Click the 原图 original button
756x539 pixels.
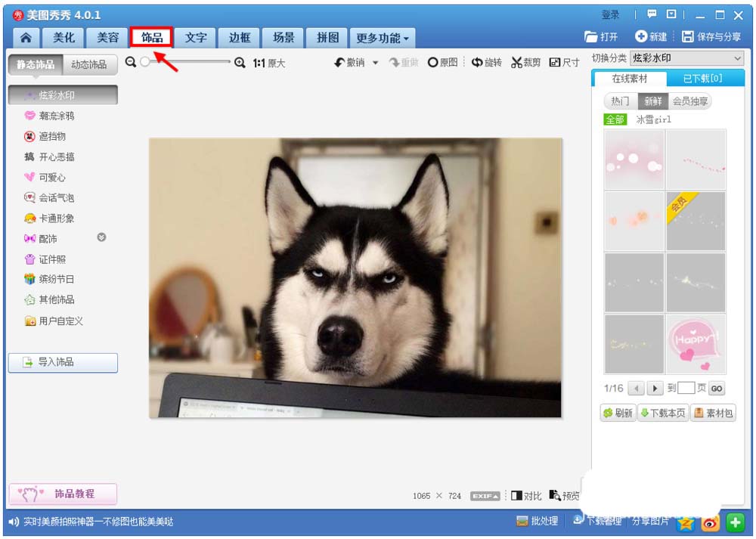tap(442, 63)
